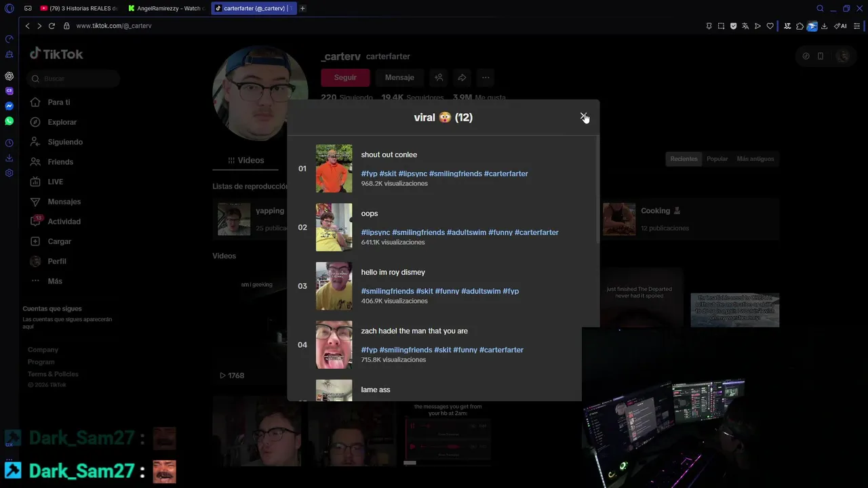868x488 pixels.
Task: Open GX Cleaner in sidebar
Action: click(x=9, y=54)
